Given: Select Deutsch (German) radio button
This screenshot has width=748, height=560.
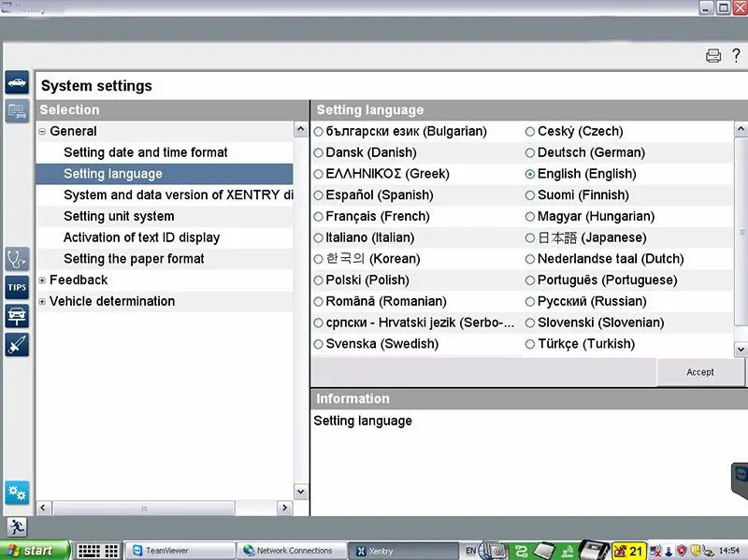Looking at the screenshot, I should (x=530, y=152).
